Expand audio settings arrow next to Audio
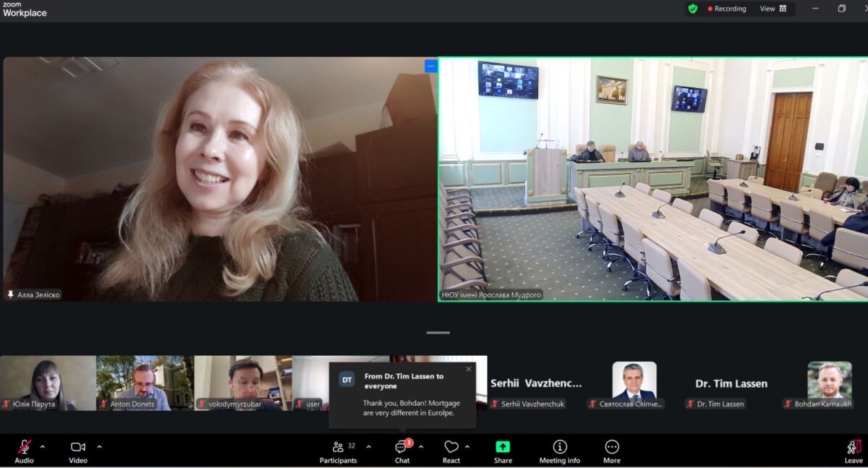The image size is (868, 468). tap(43, 446)
